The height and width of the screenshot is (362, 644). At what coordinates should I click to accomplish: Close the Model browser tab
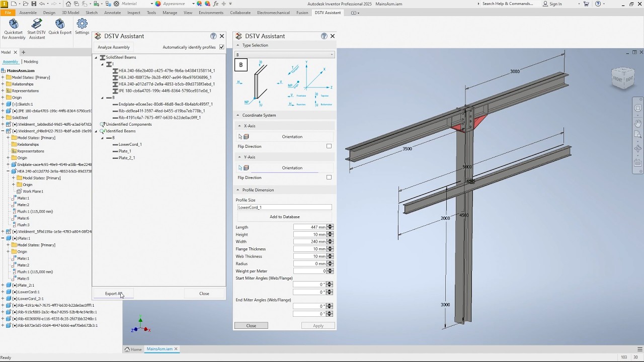coord(15,52)
